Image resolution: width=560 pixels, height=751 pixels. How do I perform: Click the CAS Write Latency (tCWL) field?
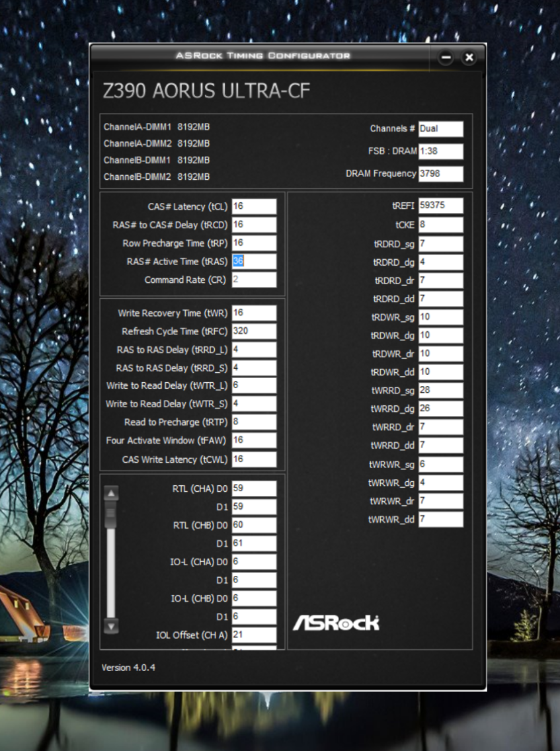(x=254, y=459)
